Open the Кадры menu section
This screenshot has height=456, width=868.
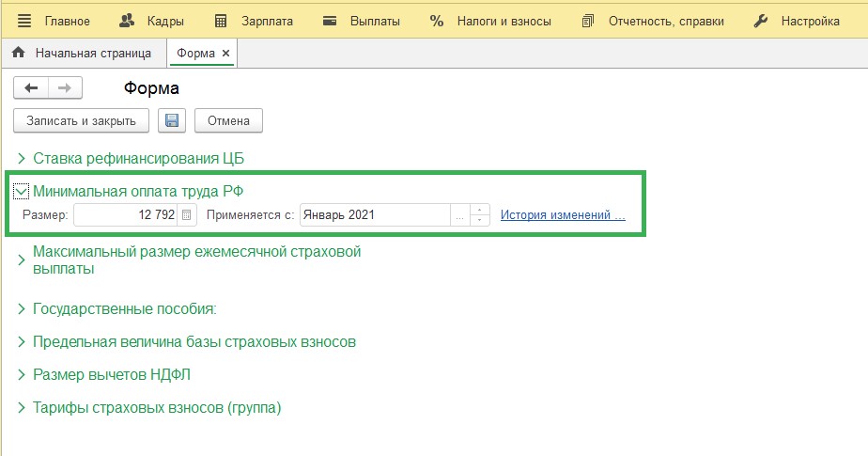pos(153,21)
